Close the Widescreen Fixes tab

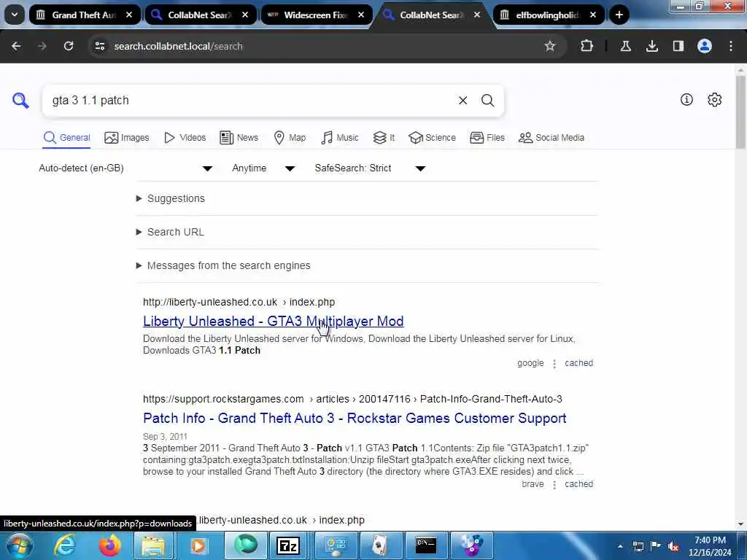(x=361, y=15)
